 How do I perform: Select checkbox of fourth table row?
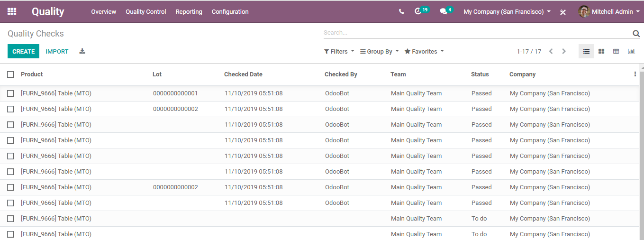(x=10, y=140)
